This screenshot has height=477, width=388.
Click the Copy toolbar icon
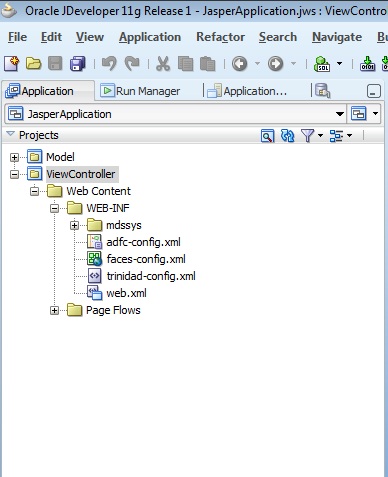(x=185, y=63)
